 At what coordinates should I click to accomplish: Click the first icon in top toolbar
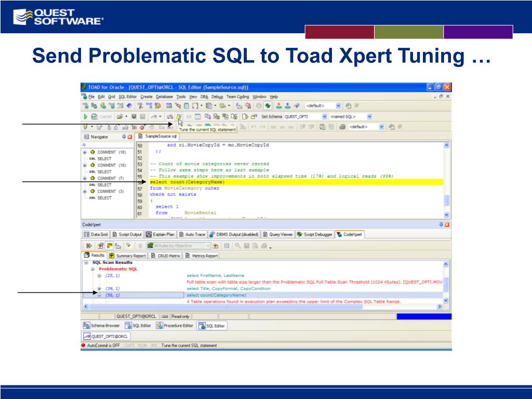click(x=86, y=106)
